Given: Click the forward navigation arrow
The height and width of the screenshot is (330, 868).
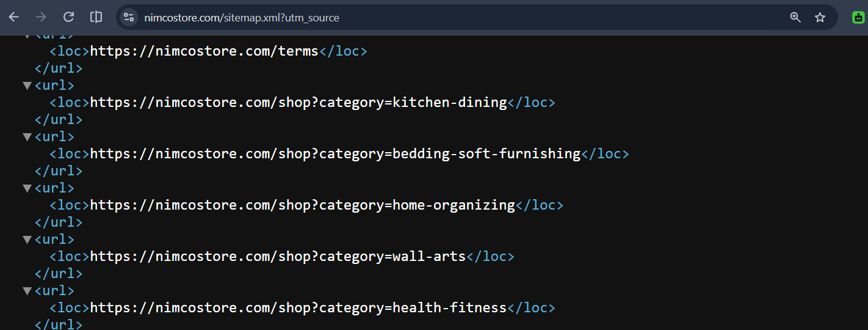Looking at the screenshot, I should 41,17.
